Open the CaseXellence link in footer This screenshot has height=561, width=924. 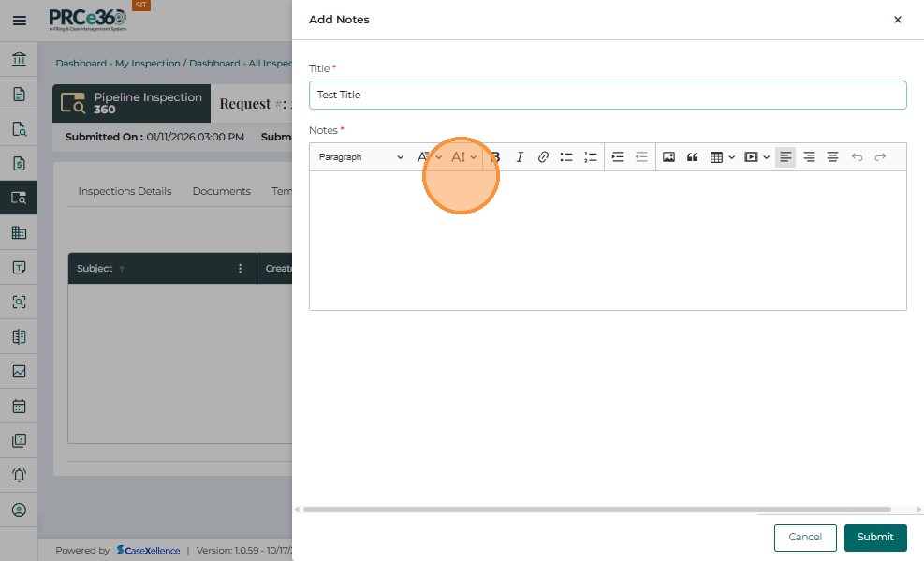pos(149,551)
